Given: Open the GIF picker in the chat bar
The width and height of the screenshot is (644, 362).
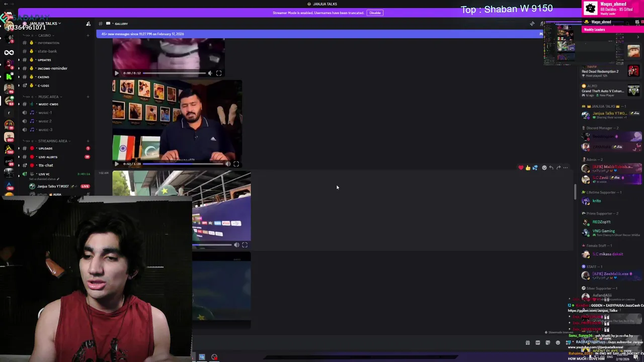Looking at the screenshot, I should [x=538, y=343].
